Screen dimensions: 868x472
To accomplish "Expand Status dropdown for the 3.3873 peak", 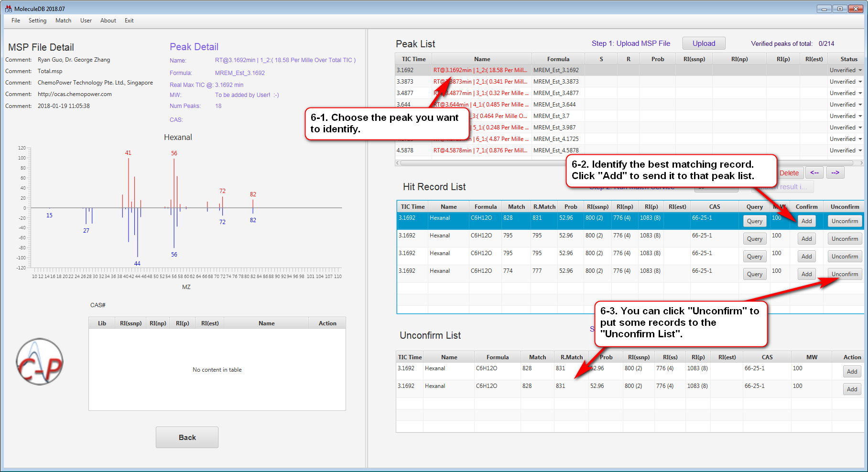I will tap(860, 82).
